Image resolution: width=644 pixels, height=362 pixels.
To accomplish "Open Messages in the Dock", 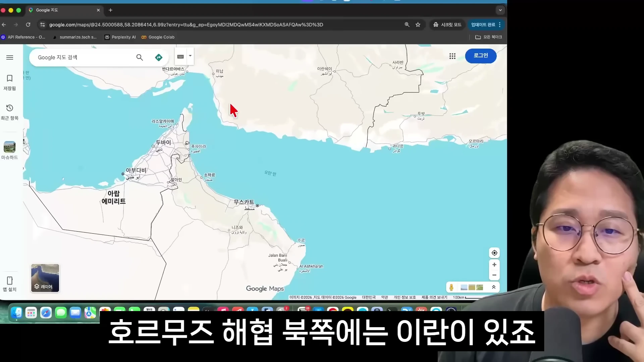I will [61, 313].
